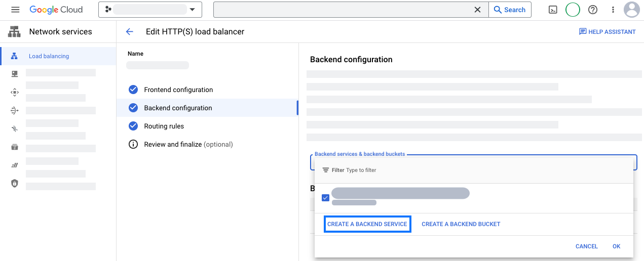
Task: Confirm selection with OK button
Action: coord(616,246)
